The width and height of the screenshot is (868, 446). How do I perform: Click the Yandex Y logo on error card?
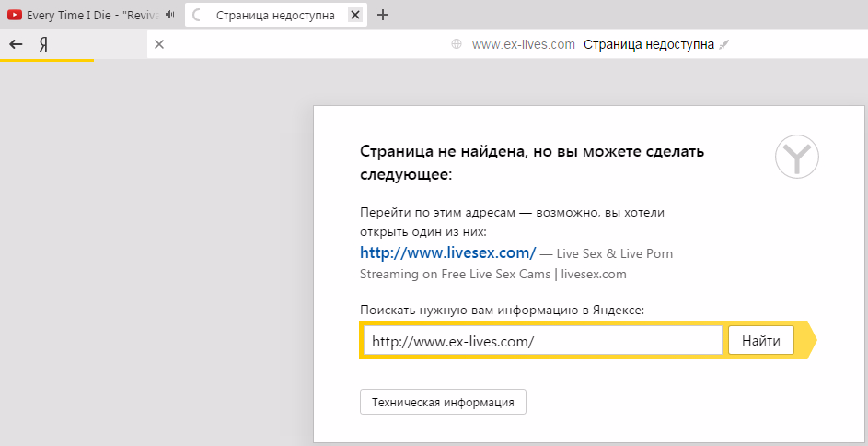pos(796,157)
